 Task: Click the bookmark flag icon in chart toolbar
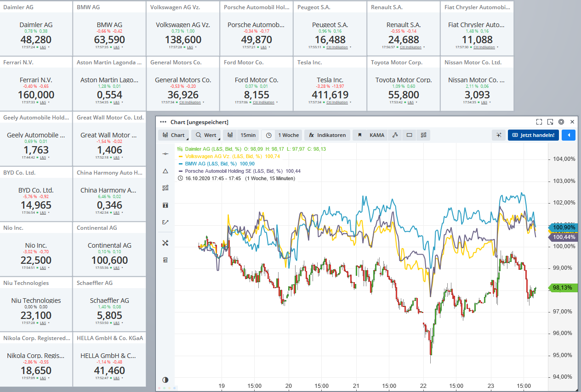(x=360, y=135)
